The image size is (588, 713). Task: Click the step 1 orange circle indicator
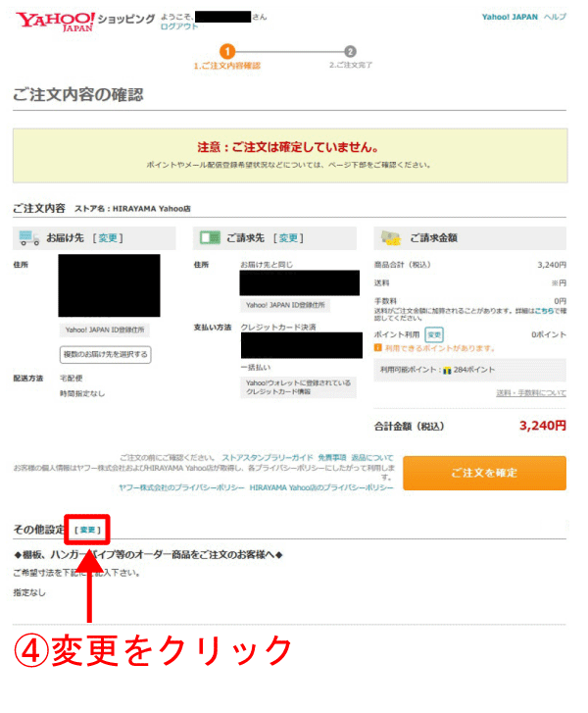tap(227, 51)
